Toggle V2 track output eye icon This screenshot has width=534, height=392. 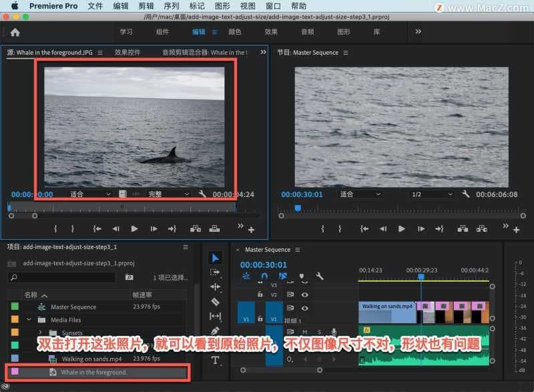point(305,294)
